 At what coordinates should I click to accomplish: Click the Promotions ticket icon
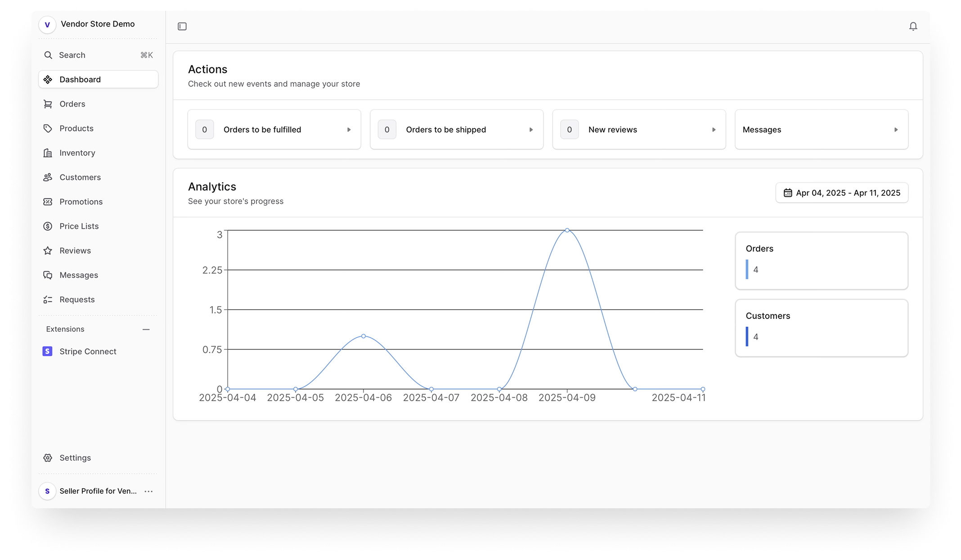point(48,202)
